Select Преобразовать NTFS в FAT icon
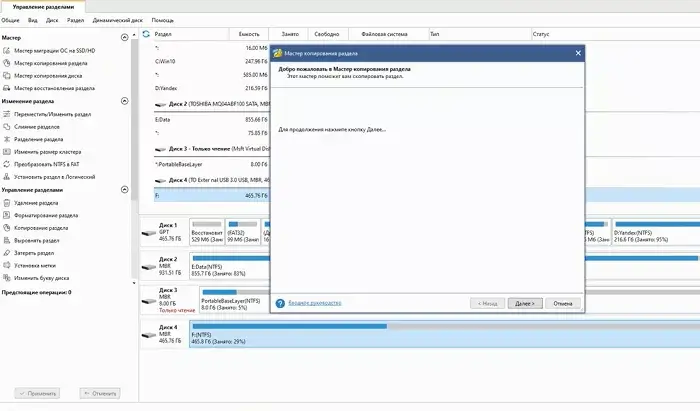This screenshot has height=411, width=700. point(7,164)
